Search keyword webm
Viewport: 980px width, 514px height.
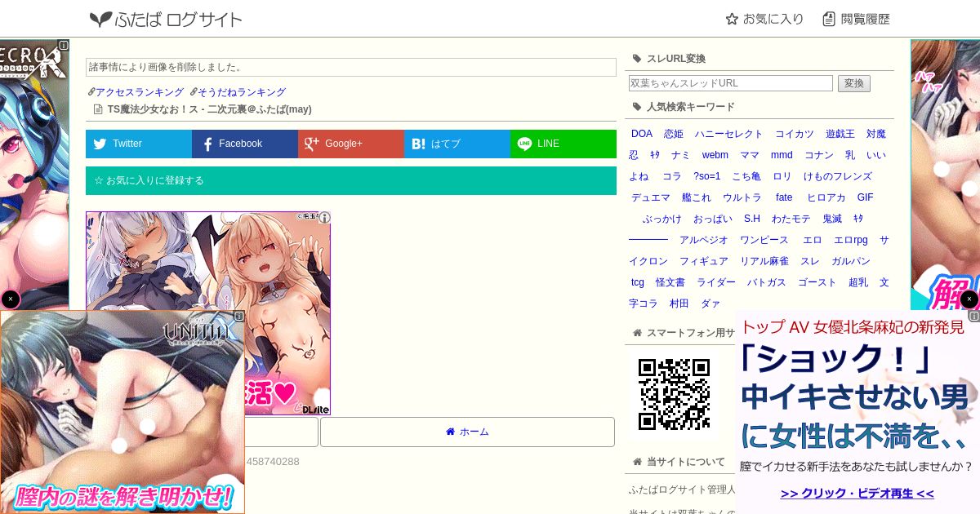pyautogui.click(x=715, y=155)
